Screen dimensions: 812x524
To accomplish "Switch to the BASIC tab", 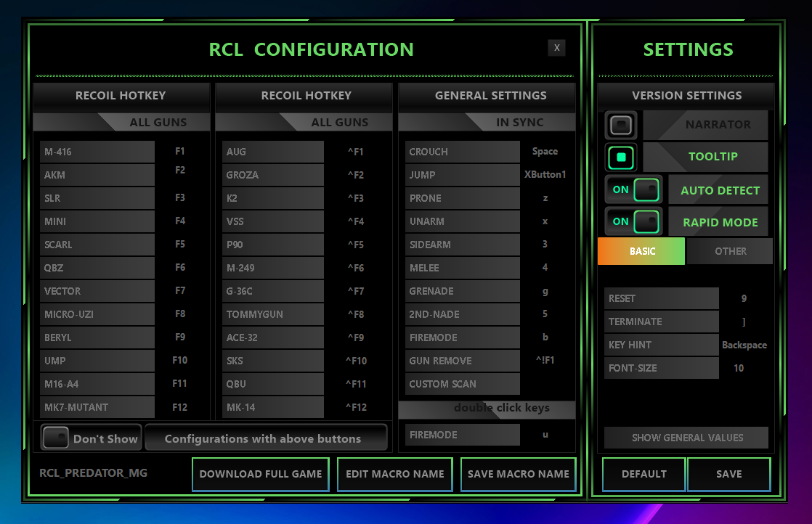I will pyautogui.click(x=641, y=251).
